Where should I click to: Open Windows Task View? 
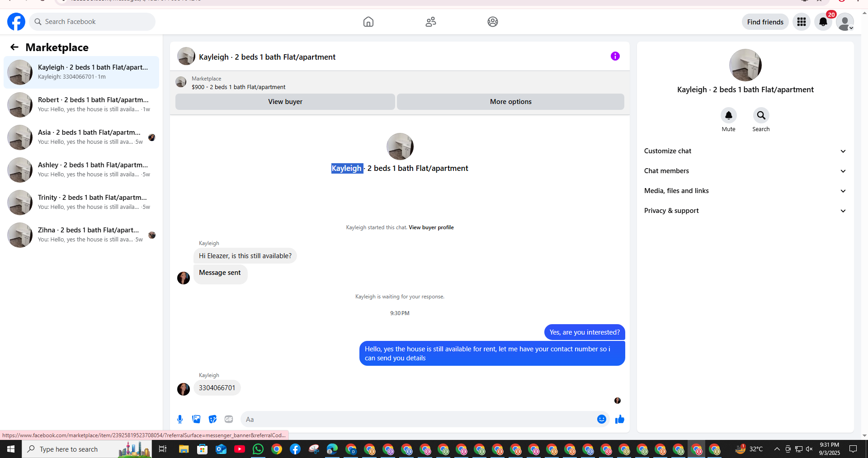coord(163,449)
